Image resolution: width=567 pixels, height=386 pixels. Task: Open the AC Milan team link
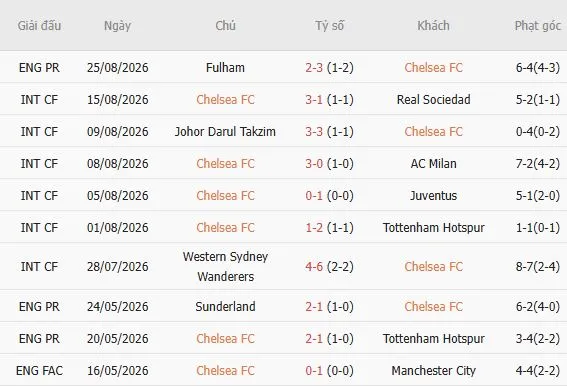(x=434, y=164)
